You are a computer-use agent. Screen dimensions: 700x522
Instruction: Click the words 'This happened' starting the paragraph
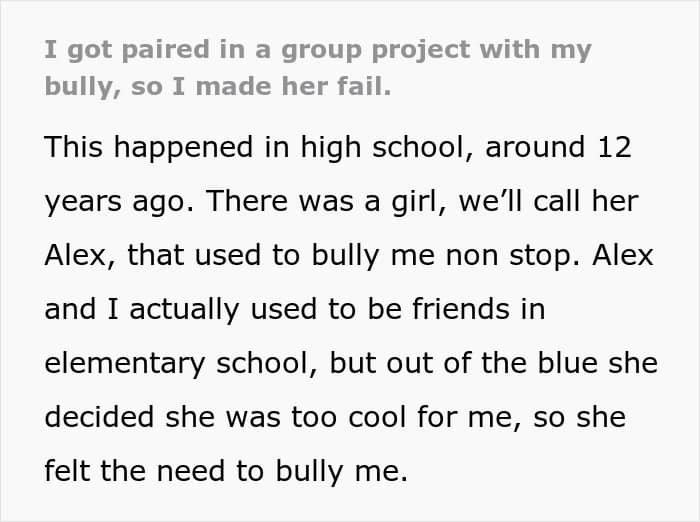coord(149,147)
